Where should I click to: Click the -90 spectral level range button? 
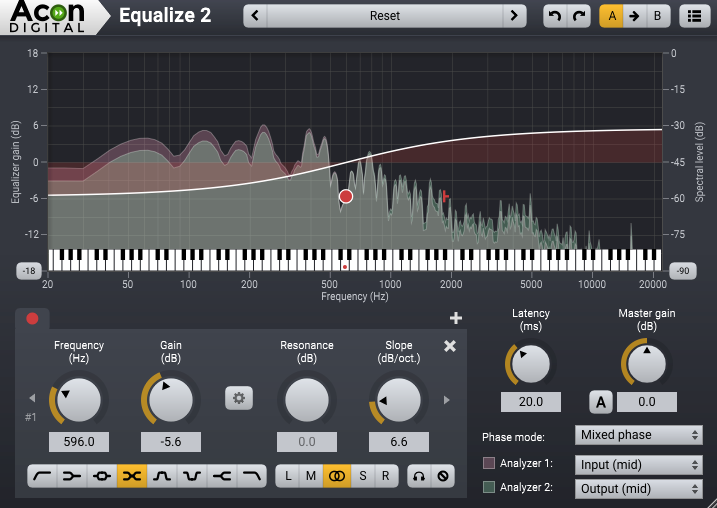click(x=683, y=271)
